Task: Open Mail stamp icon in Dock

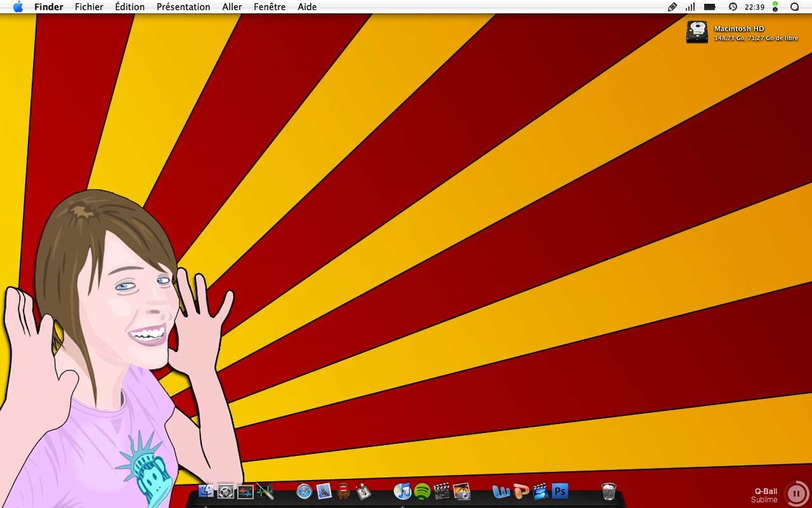Action: pyautogui.click(x=324, y=491)
